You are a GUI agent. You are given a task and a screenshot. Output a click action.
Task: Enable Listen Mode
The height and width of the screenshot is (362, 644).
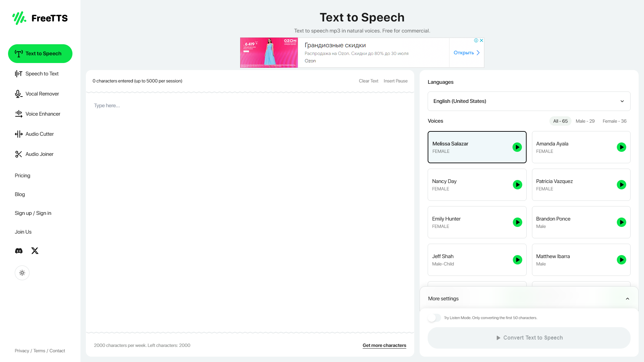(434, 317)
